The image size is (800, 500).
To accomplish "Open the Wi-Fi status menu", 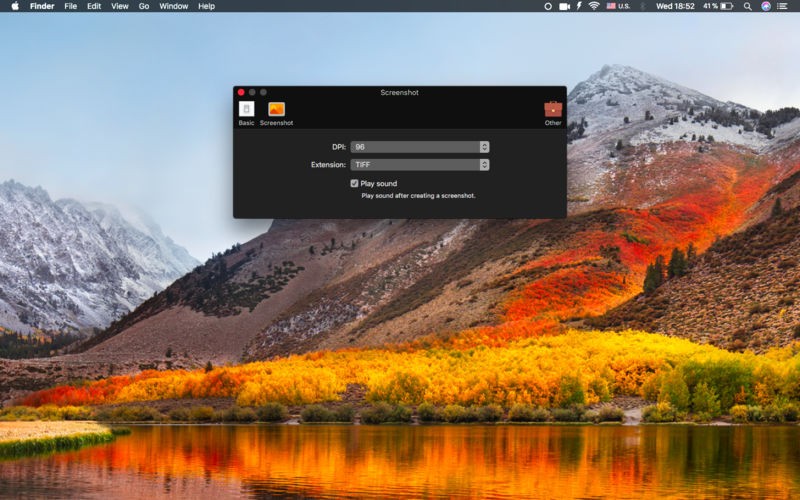I will point(594,6).
